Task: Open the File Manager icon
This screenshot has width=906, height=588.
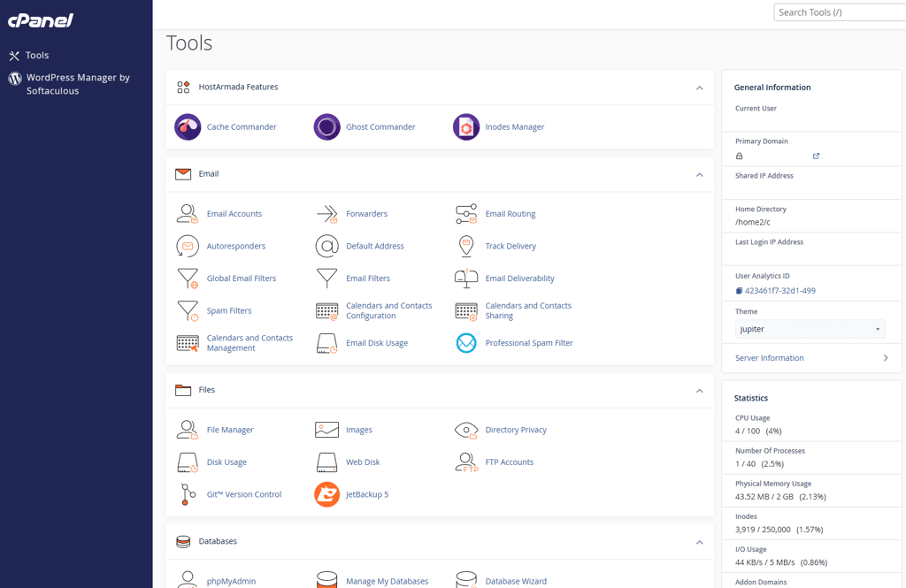Action: (x=188, y=430)
